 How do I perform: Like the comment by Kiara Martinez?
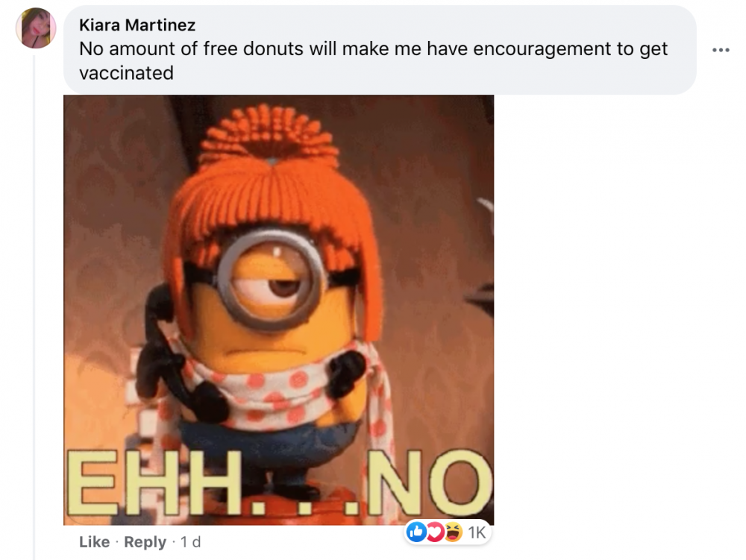point(94,542)
